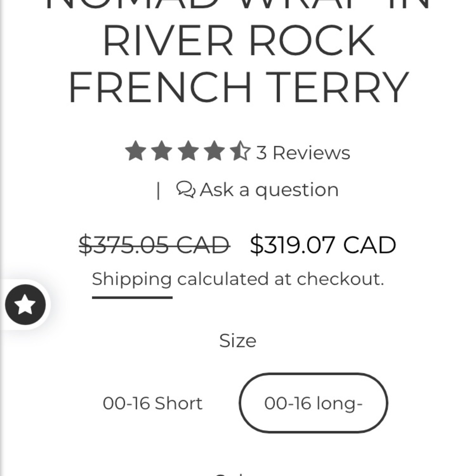Screen dimensions: 476x476
Task: Click the calculated at checkout text
Action: pos(280,279)
